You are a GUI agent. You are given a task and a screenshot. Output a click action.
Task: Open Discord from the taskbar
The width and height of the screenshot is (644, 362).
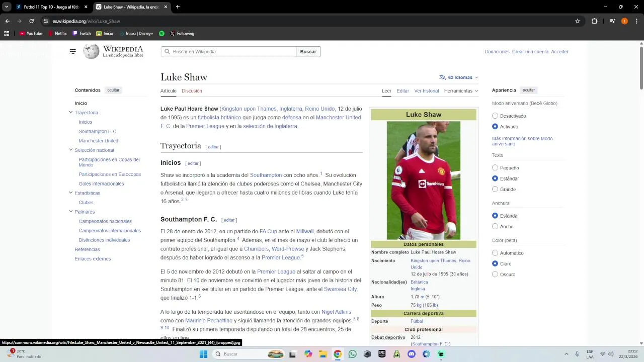point(412,354)
